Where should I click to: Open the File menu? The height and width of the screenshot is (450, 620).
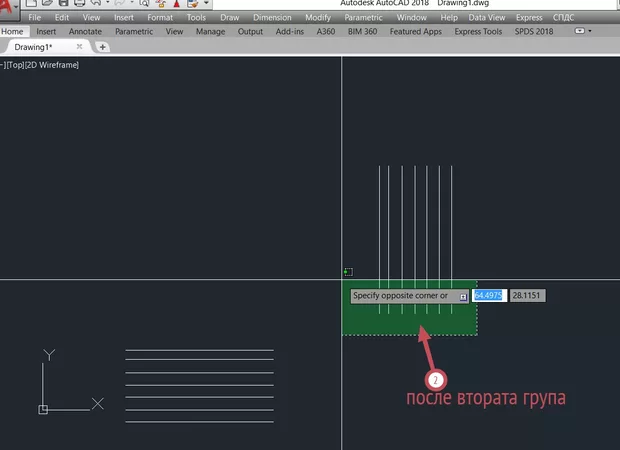34,17
